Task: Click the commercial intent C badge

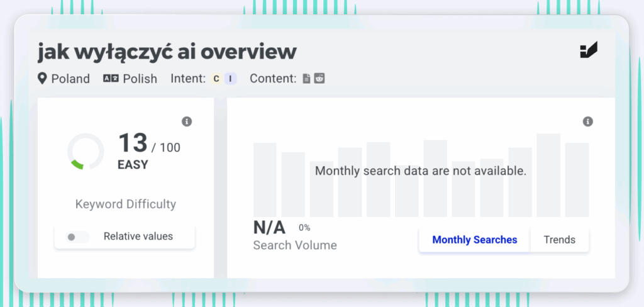Action: point(216,79)
